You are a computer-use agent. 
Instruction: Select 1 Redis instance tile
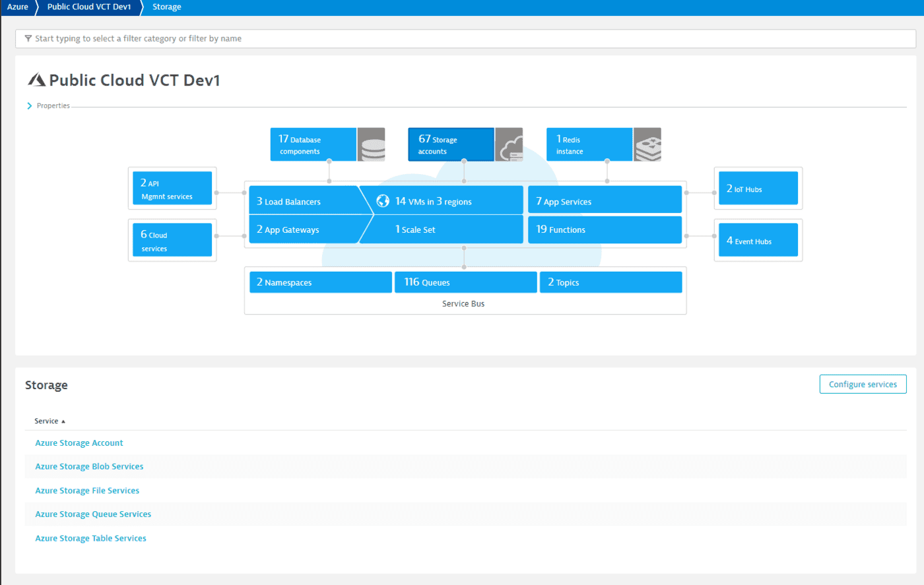point(589,144)
